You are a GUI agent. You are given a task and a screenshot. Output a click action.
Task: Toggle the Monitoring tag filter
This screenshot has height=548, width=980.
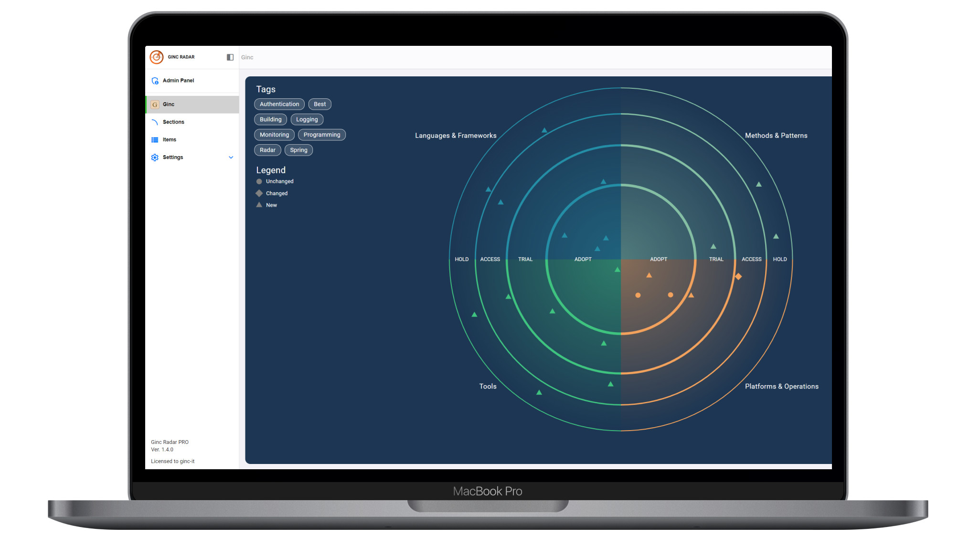click(274, 135)
